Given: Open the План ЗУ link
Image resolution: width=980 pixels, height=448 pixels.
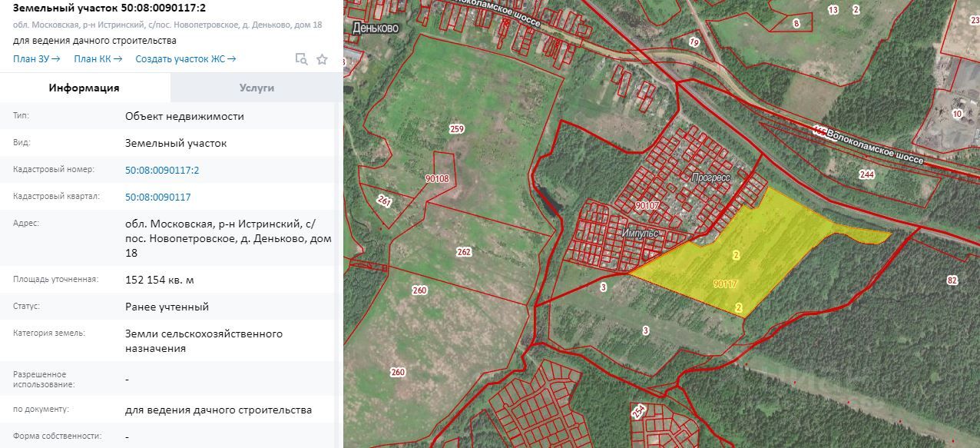Looking at the screenshot, I should pos(36,59).
